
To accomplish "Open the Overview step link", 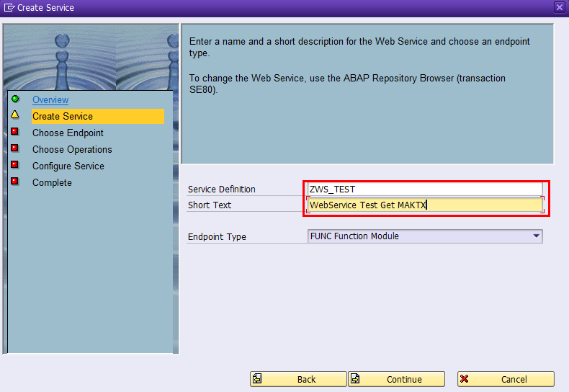I will pyautogui.click(x=50, y=100).
